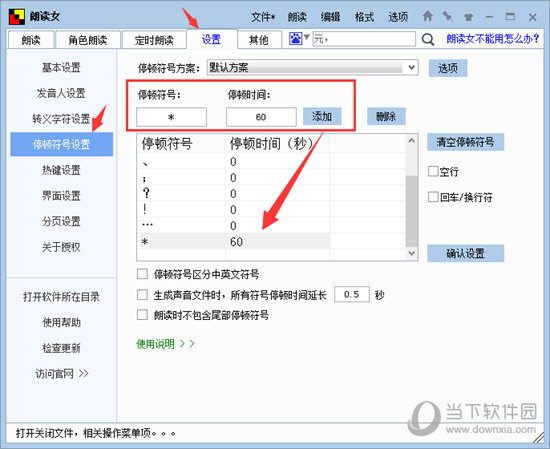Screen dimensions: 550x449
Task: Expand the search engine dropdown arrow
Action: click(306, 37)
